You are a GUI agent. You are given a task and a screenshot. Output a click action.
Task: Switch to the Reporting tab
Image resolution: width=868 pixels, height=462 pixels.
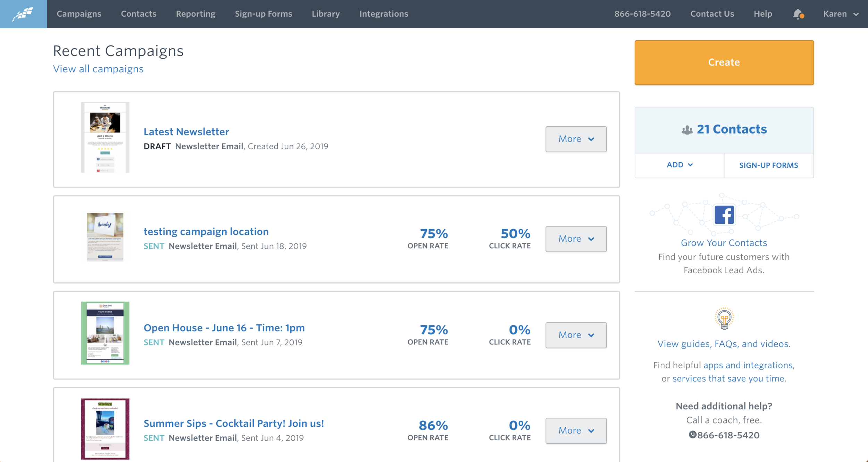click(x=195, y=14)
